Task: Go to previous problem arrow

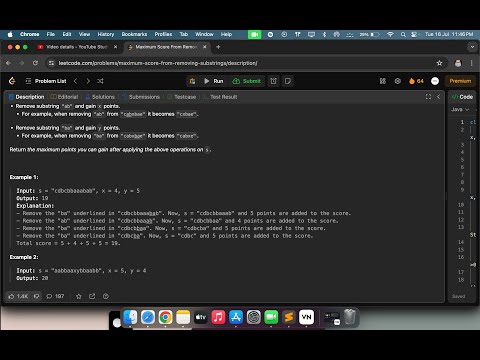Action: (x=76, y=81)
